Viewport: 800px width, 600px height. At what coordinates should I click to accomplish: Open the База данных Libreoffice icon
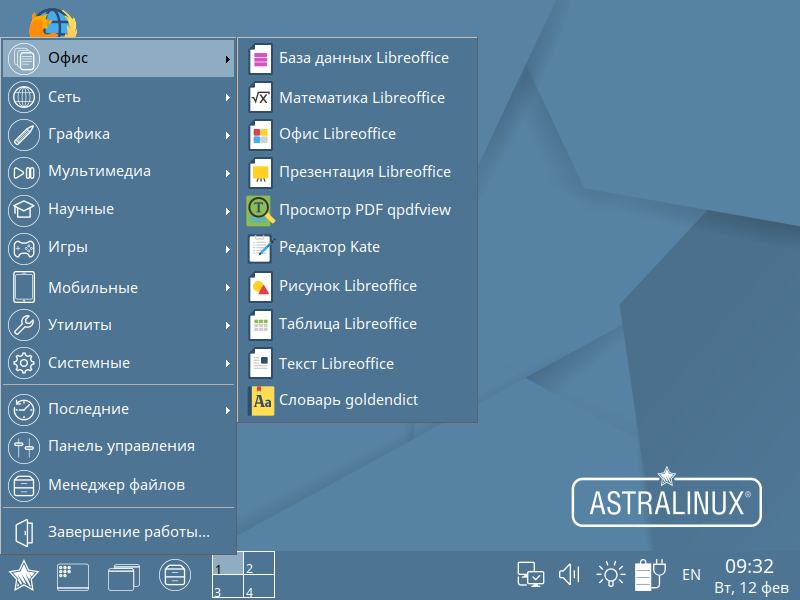click(260, 59)
